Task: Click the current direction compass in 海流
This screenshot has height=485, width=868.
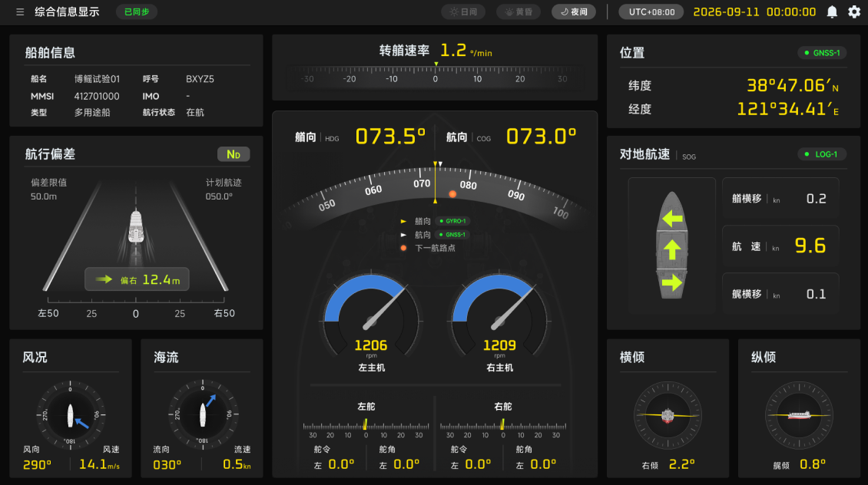Action: [203, 414]
